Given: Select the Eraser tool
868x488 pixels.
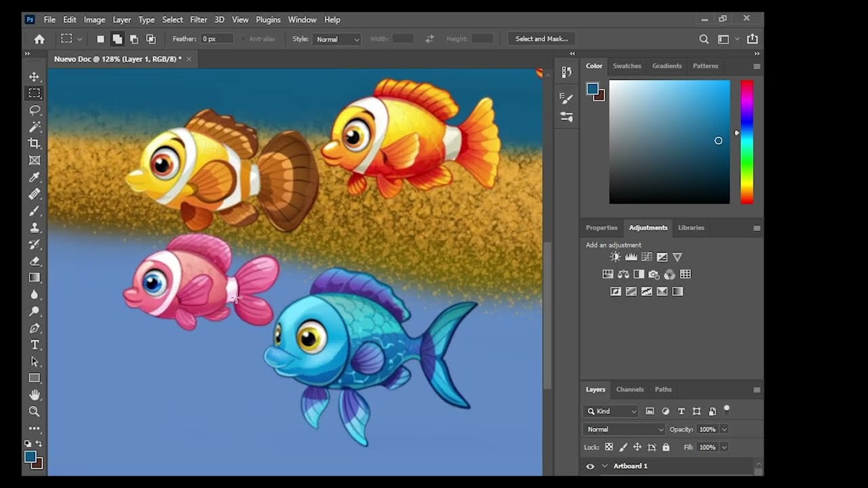Looking at the screenshot, I should (x=35, y=261).
